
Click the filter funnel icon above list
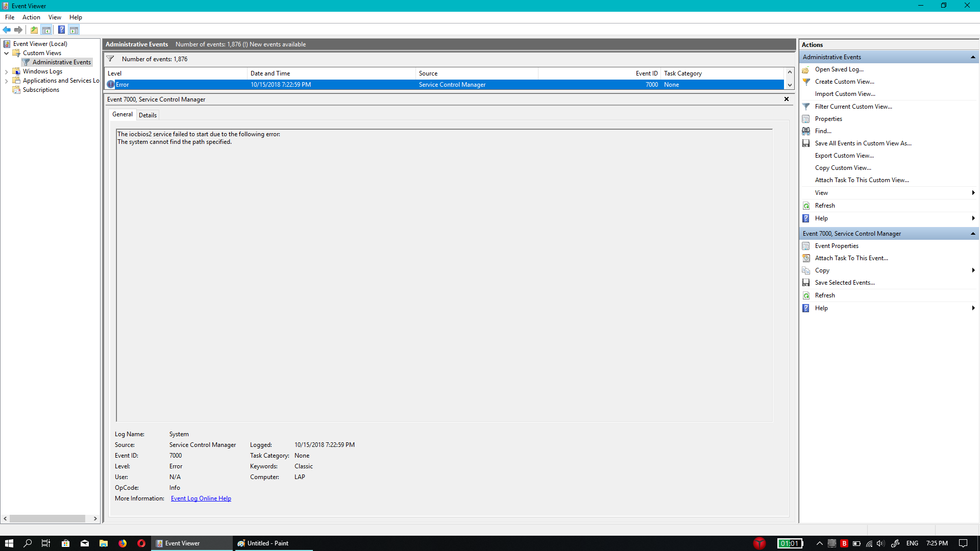pos(110,59)
